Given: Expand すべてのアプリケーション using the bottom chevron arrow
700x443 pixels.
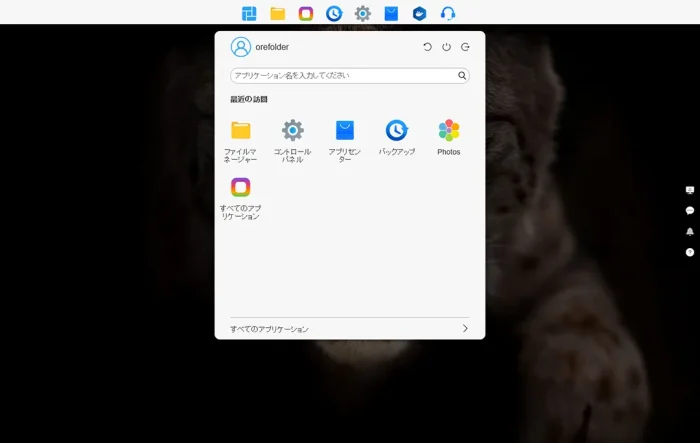Looking at the screenshot, I should coord(465,328).
